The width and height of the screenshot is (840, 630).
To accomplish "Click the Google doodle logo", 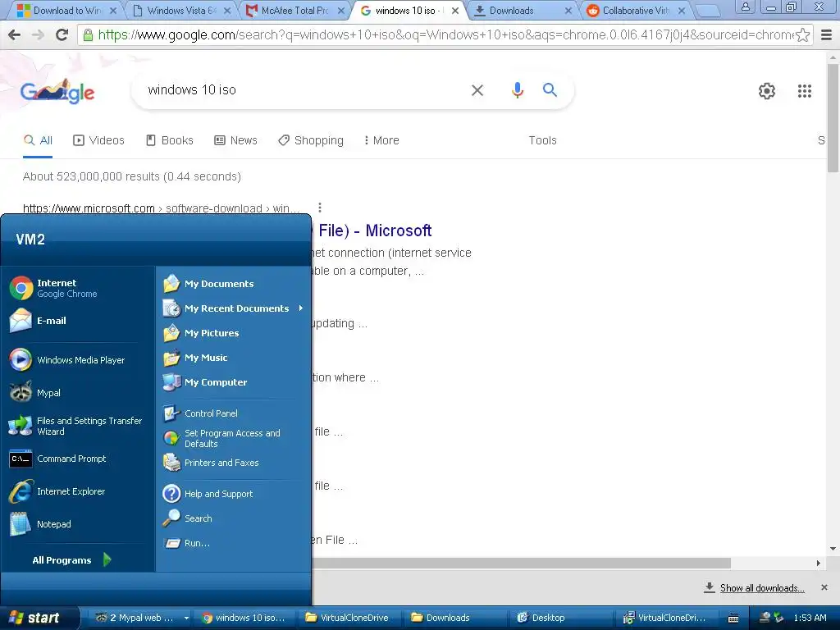I will [57, 91].
